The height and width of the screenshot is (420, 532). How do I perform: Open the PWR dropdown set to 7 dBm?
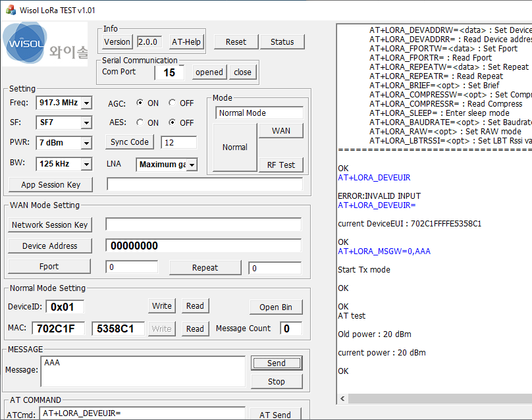tap(86, 143)
